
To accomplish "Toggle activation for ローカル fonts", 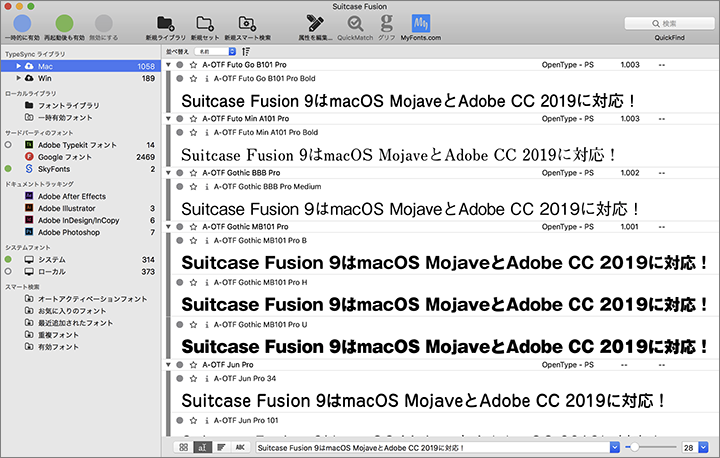I will [8, 271].
